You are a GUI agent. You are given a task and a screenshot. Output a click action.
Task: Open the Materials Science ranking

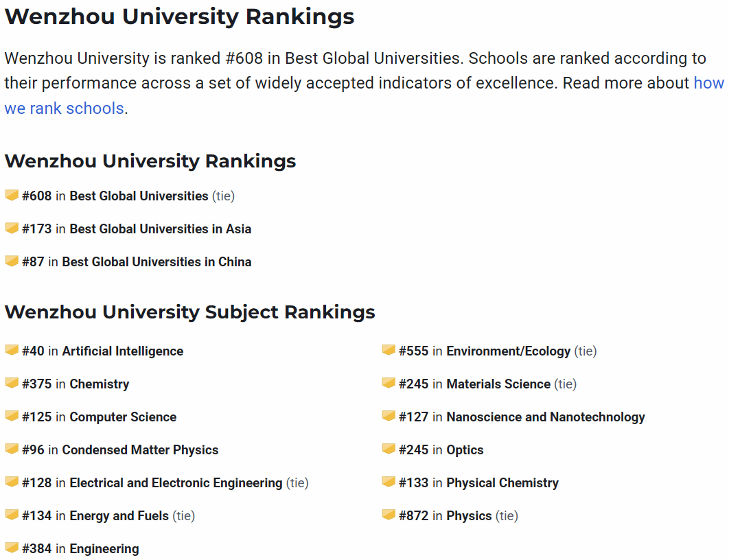pyautogui.click(x=498, y=384)
